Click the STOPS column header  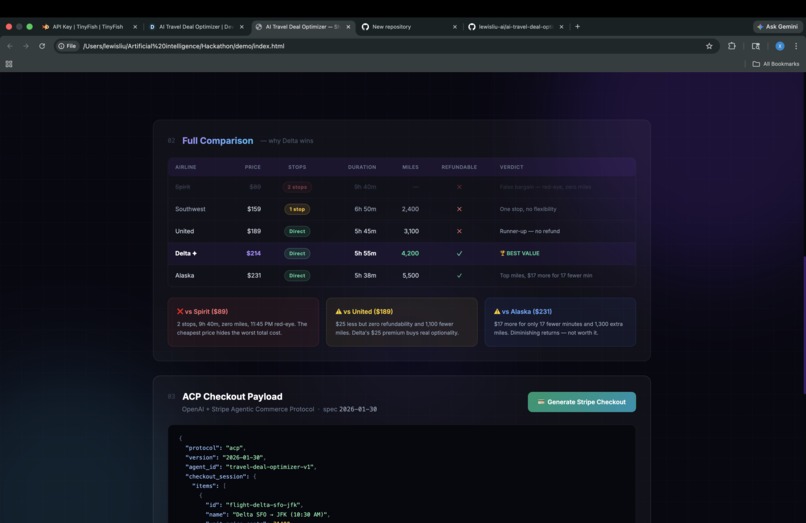point(297,167)
